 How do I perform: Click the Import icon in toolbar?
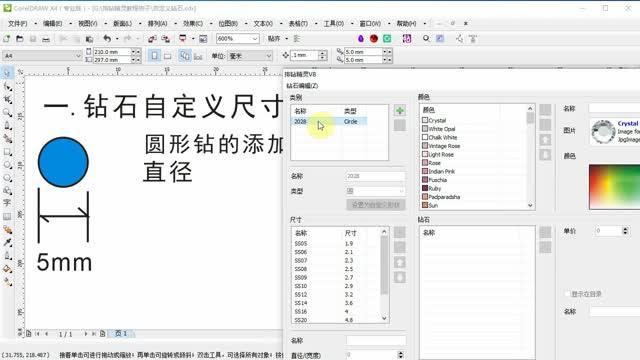point(152,39)
